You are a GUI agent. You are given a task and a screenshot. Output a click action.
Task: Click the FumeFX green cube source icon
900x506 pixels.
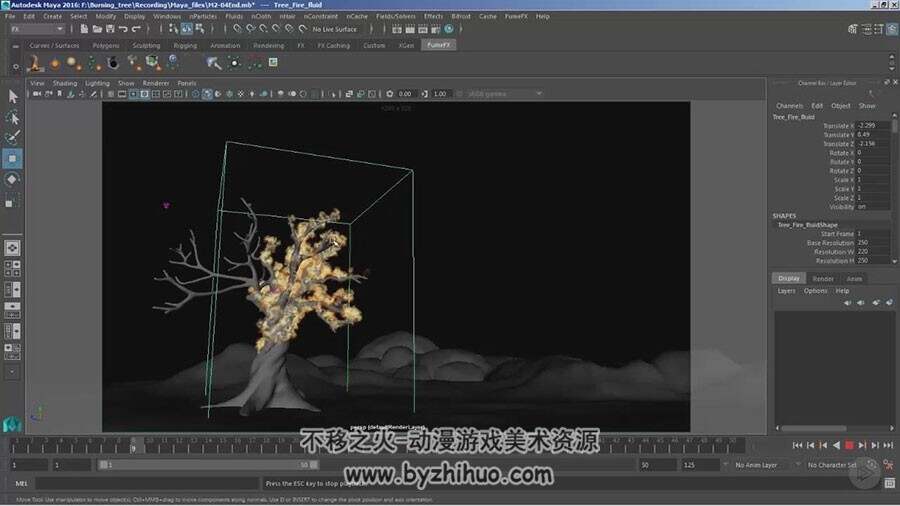point(152,62)
